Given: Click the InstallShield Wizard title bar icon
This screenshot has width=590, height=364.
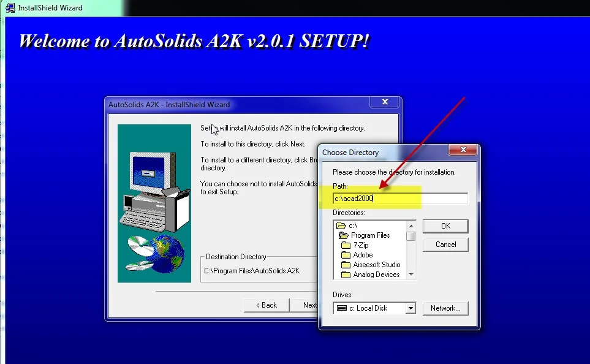Looking at the screenshot, I should click(10, 7).
